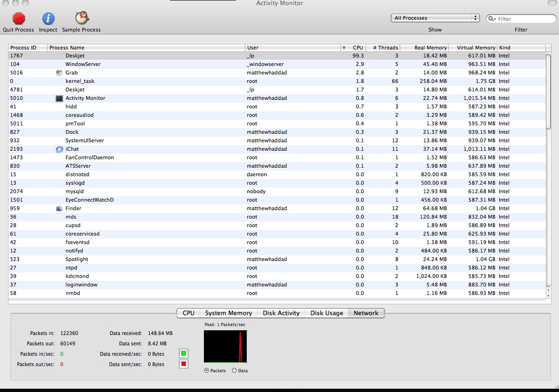Select the pmTool process row
This screenshot has width=559, height=392.
point(277,124)
